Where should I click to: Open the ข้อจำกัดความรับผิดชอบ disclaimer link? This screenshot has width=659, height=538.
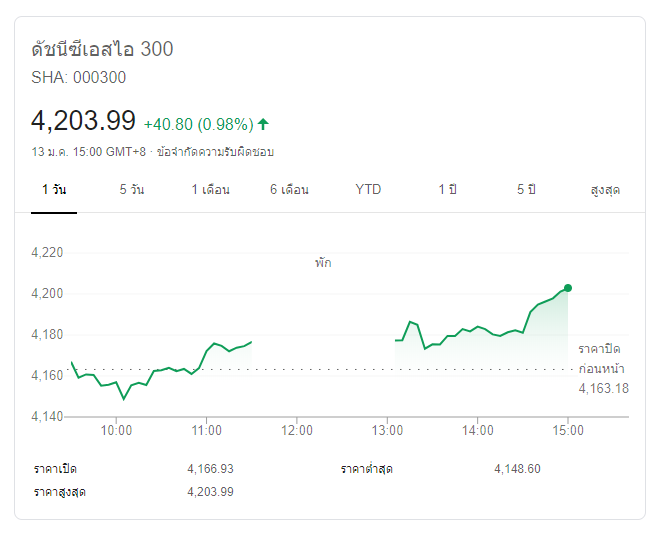tap(215, 152)
